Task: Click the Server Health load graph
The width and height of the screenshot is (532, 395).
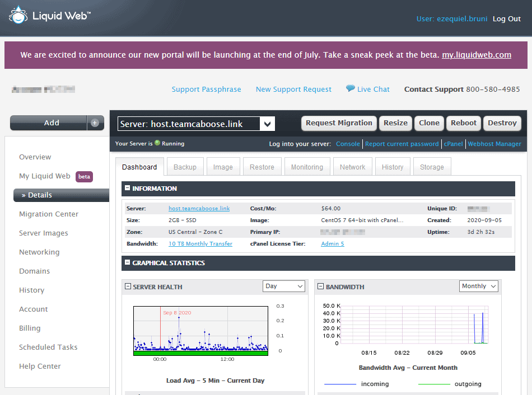Action: pos(201,331)
